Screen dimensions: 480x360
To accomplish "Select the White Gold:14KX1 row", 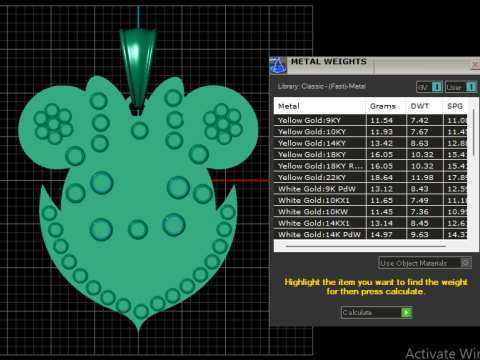I will pyautogui.click(x=370, y=223).
